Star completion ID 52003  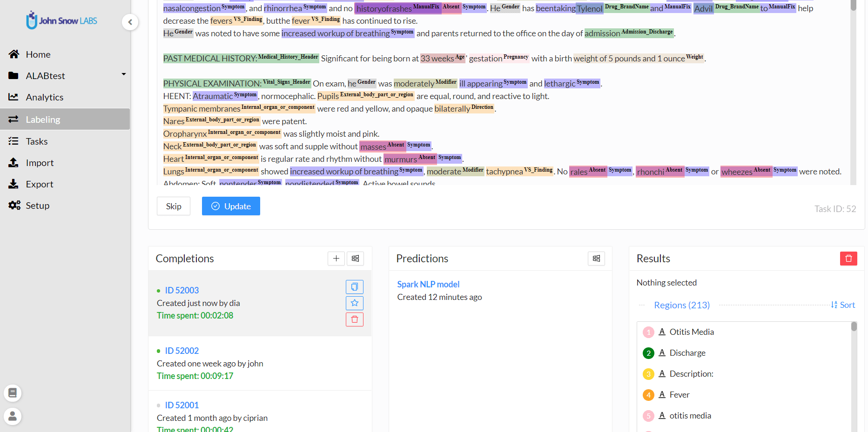coord(354,303)
